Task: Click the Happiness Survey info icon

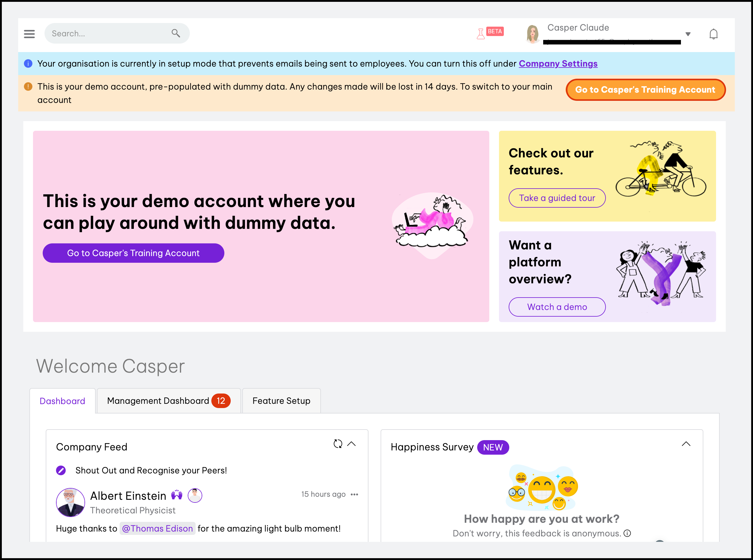Action: tap(627, 533)
